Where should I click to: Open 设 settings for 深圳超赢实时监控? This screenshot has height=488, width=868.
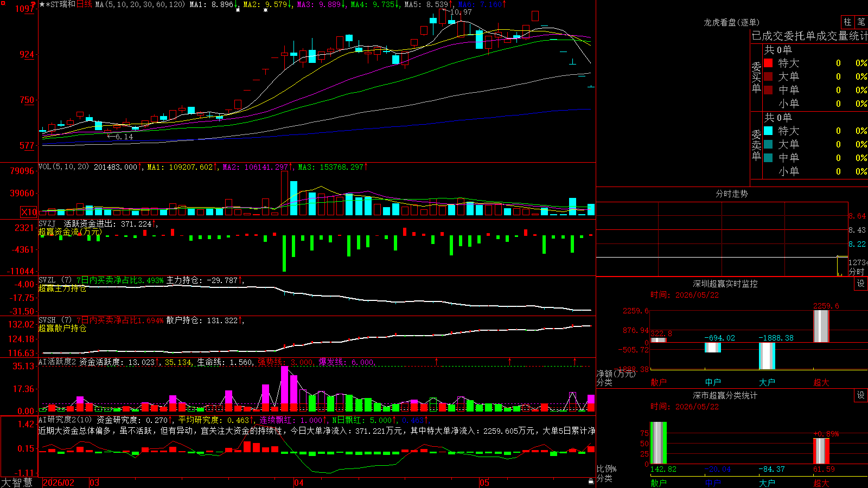pyautogui.click(x=861, y=284)
